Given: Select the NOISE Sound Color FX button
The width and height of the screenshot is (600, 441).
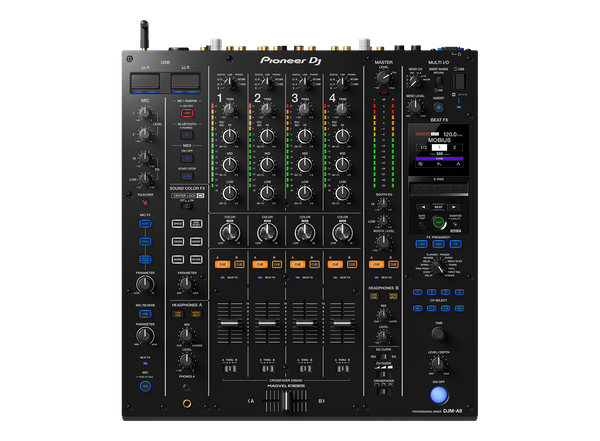Looking at the screenshot, I should click(x=178, y=260).
